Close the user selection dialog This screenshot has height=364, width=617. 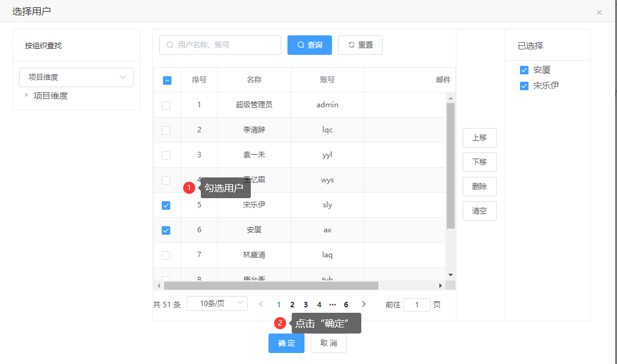tap(599, 12)
